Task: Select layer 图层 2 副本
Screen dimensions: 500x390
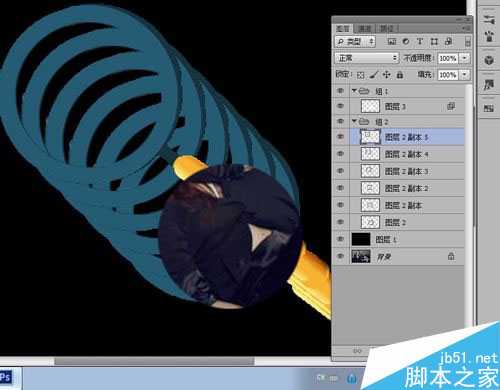Action: click(x=407, y=205)
